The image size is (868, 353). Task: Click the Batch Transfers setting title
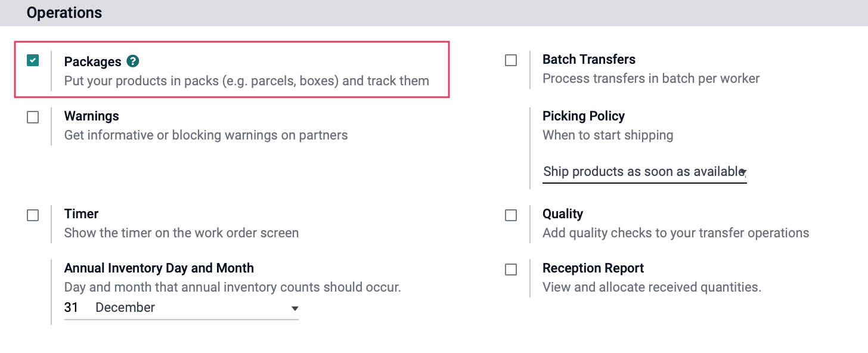[589, 60]
